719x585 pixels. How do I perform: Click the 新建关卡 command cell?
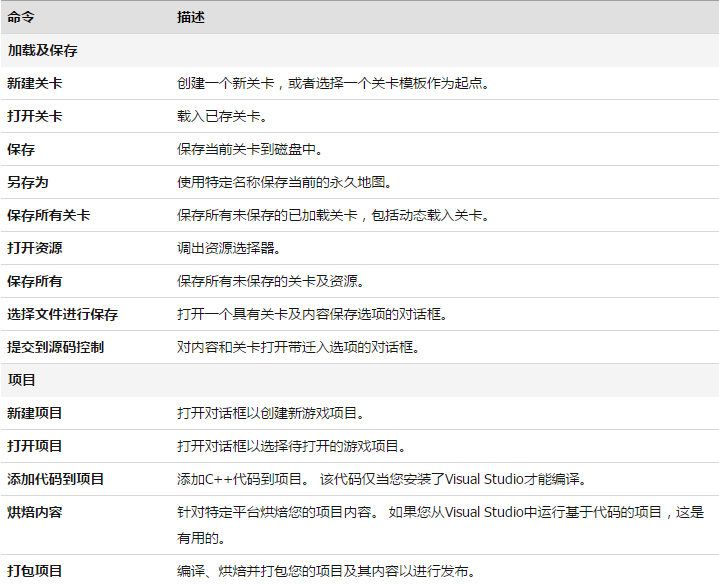point(35,83)
